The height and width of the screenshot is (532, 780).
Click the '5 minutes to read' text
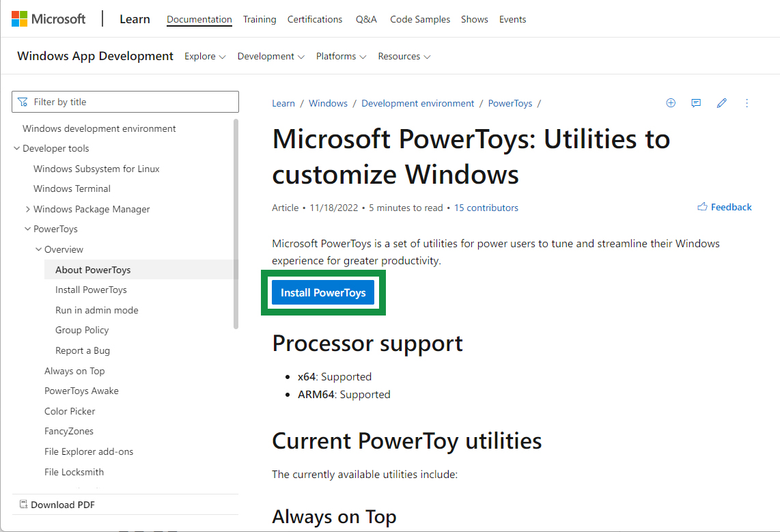point(406,208)
